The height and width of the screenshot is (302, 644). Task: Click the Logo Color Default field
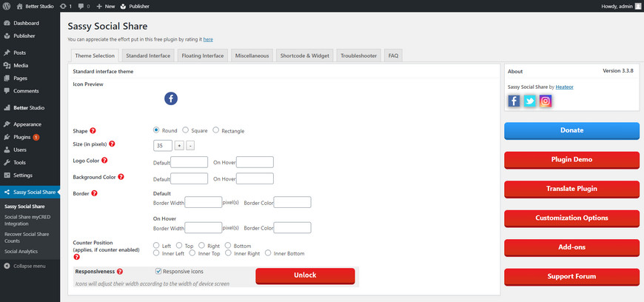[x=189, y=162]
